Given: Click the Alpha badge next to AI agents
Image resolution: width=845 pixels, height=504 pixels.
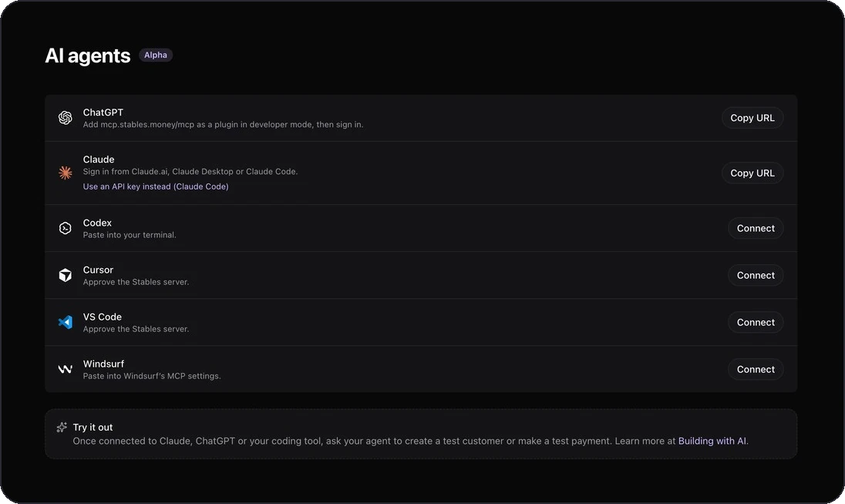Looking at the screenshot, I should (156, 55).
